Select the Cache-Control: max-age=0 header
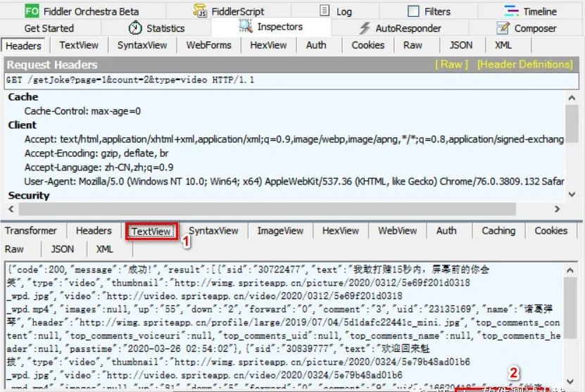This screenshot has height=392, width=585. (82, 111)
